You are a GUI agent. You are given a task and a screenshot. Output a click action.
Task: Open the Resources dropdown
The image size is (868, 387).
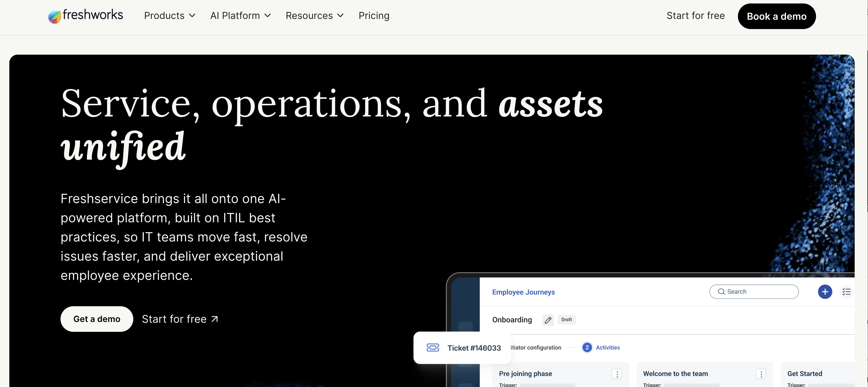[315, 15]
